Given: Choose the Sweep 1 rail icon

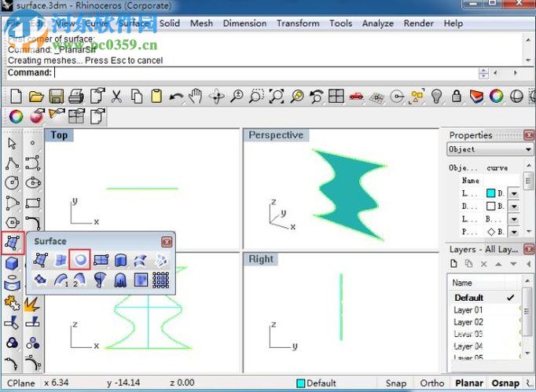Looking at the screenshot, I should pos(61,280).
